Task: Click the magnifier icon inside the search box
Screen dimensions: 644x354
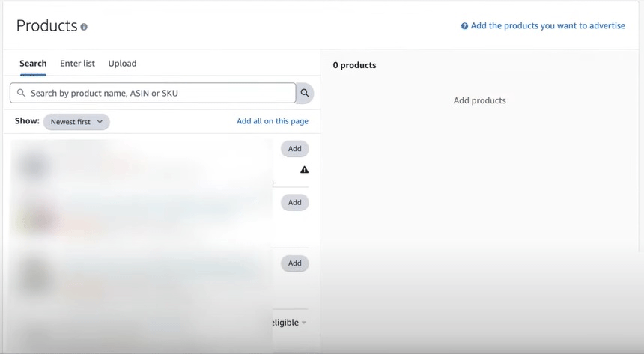Action: [x=21, y=93]
